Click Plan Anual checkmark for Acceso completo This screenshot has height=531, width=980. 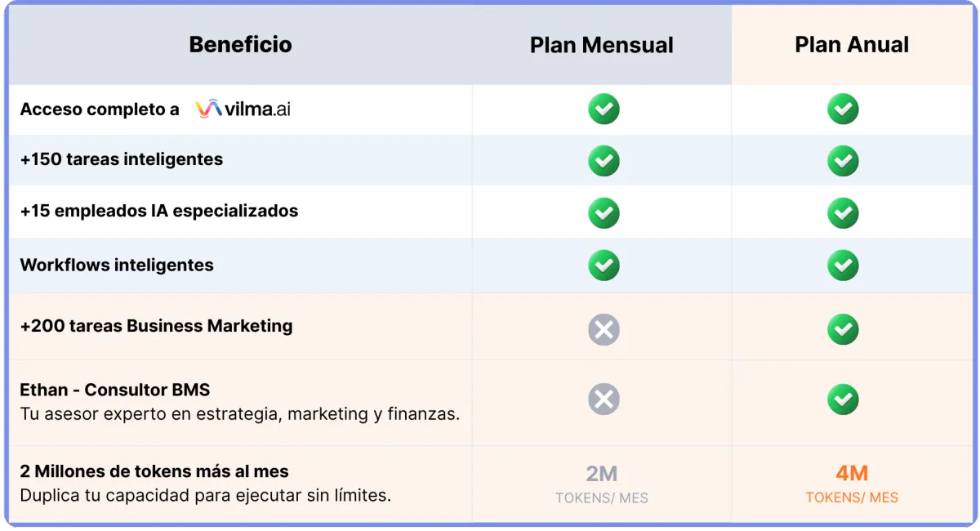pyautogui.click(x=843, y=109)
